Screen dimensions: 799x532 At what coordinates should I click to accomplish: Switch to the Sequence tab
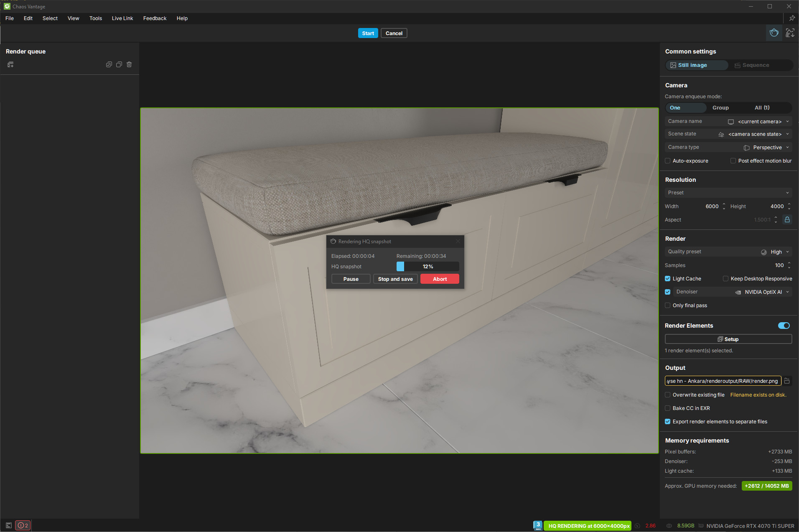coord(756,65)
